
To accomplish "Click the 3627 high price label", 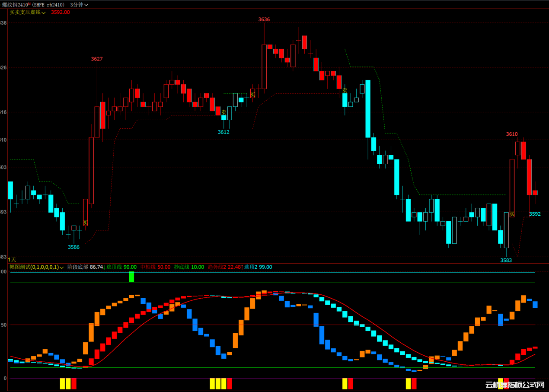I will pos(97,59).
